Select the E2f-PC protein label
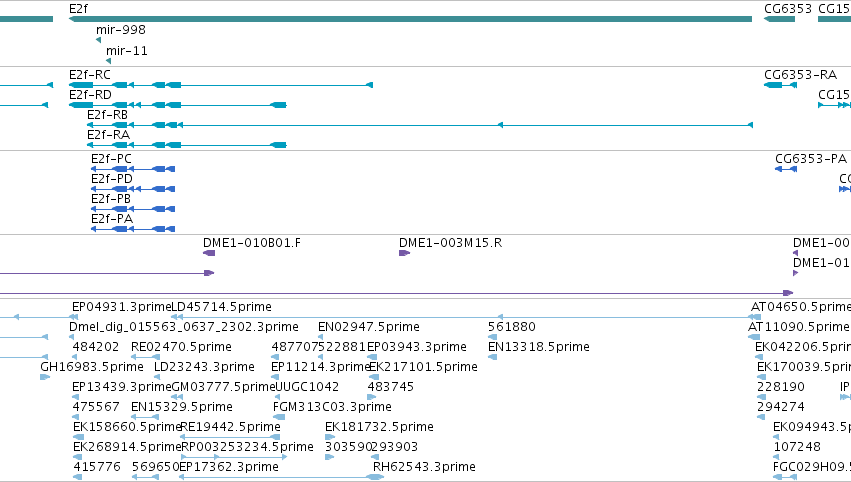Image resolution: width=851 pixels, height=482 pixels. [x=111, y=158]
